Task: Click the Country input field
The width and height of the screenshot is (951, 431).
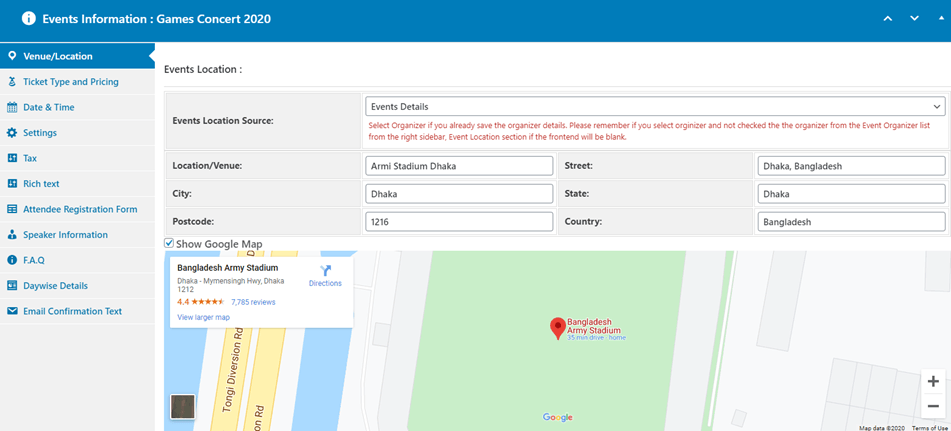Action: tap(852, 221)
